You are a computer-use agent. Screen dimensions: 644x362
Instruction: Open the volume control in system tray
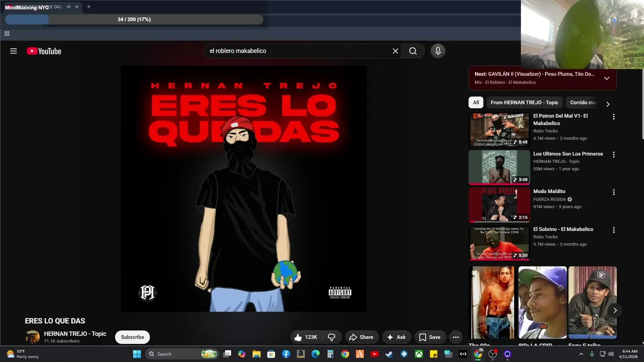click(x=611, y=354)
